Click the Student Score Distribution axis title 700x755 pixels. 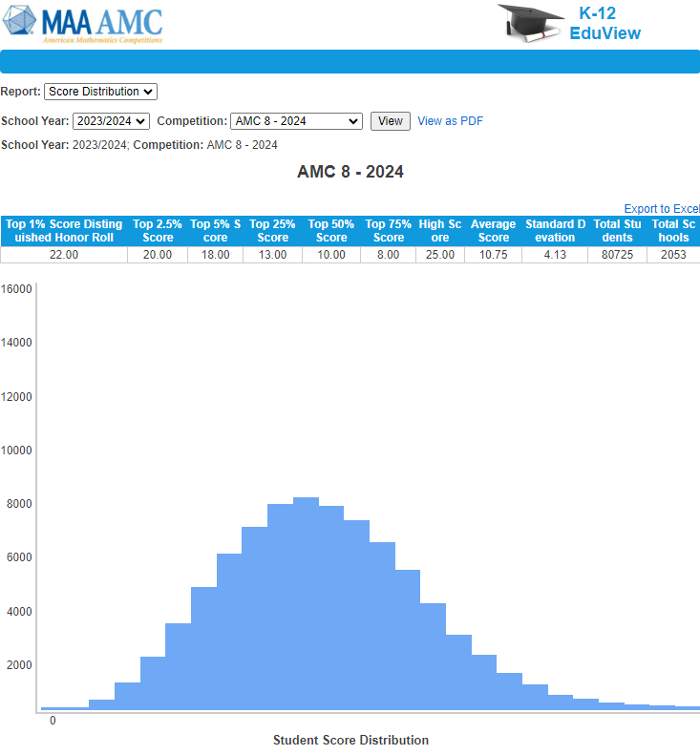click(350, 740)
